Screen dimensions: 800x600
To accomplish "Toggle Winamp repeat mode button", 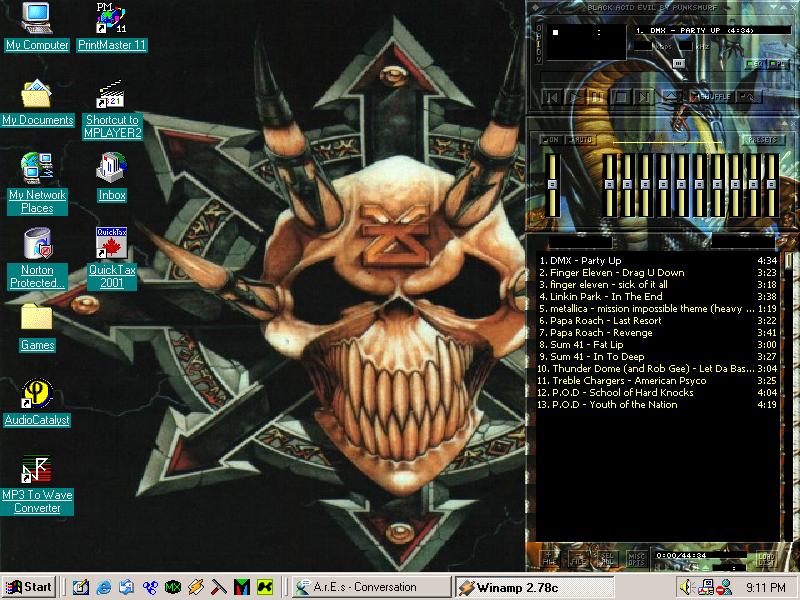I will coord(749,96).
